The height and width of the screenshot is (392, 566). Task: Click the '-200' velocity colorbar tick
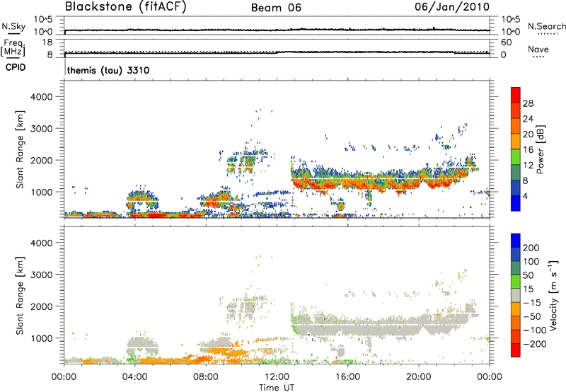coord(533,344)
